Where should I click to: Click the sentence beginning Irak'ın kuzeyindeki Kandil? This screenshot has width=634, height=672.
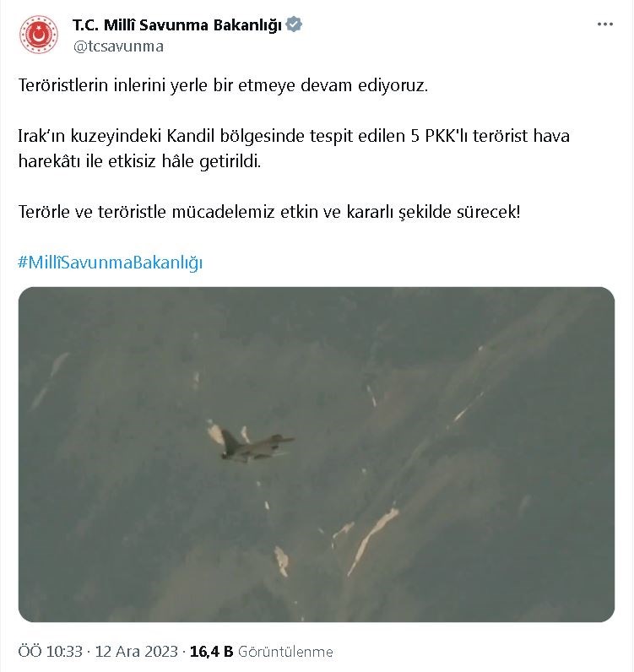pos(294,149)
